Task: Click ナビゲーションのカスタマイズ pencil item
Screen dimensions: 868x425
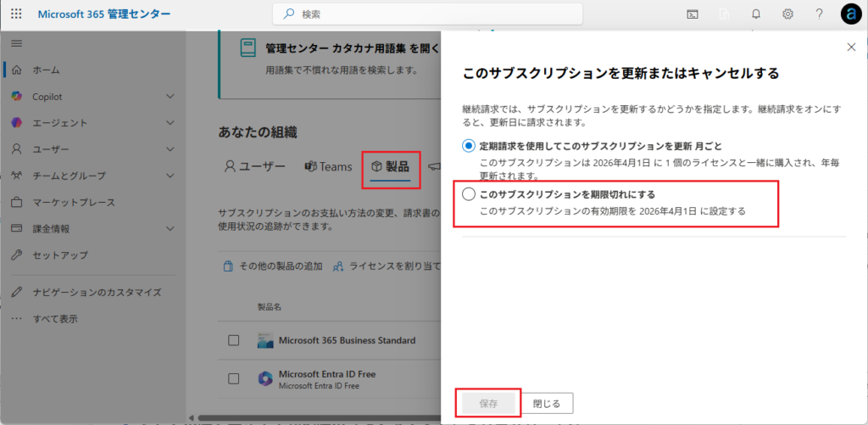Action: click(97, 292)
